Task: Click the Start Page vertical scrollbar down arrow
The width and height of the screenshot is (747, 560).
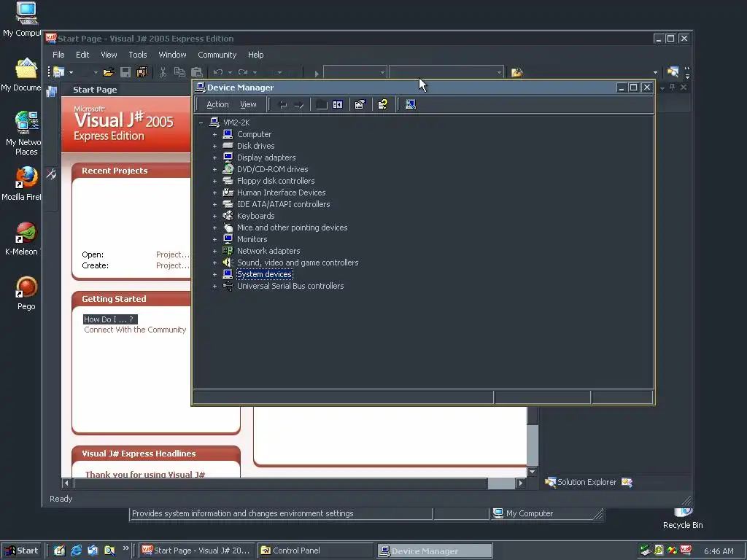Action: pos(532,472)
